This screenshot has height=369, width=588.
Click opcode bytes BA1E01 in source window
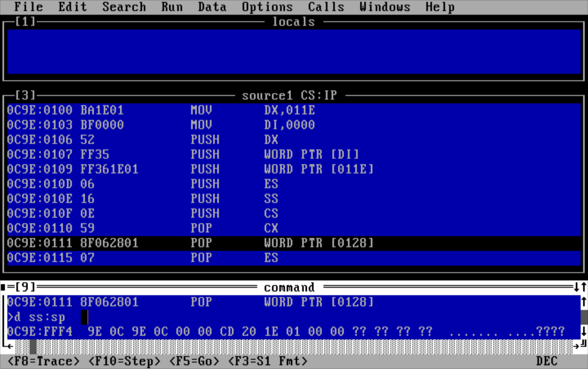point(102,110)
